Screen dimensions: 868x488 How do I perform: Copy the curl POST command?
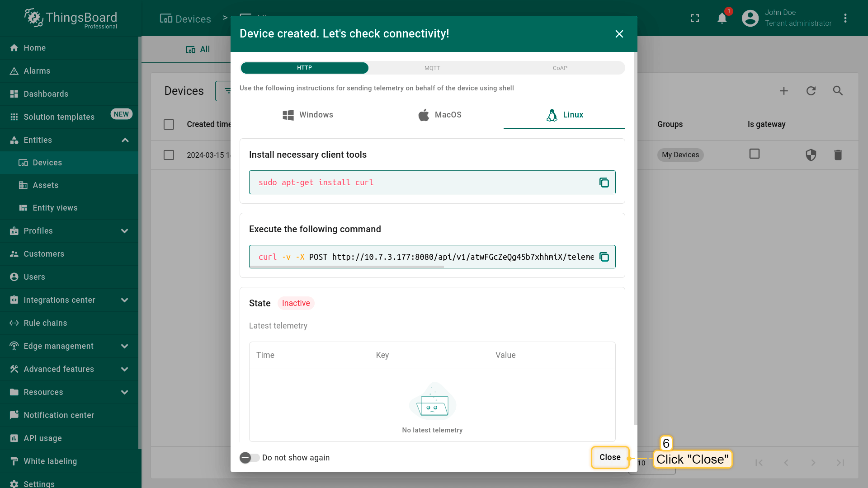[x=604, y=257]
